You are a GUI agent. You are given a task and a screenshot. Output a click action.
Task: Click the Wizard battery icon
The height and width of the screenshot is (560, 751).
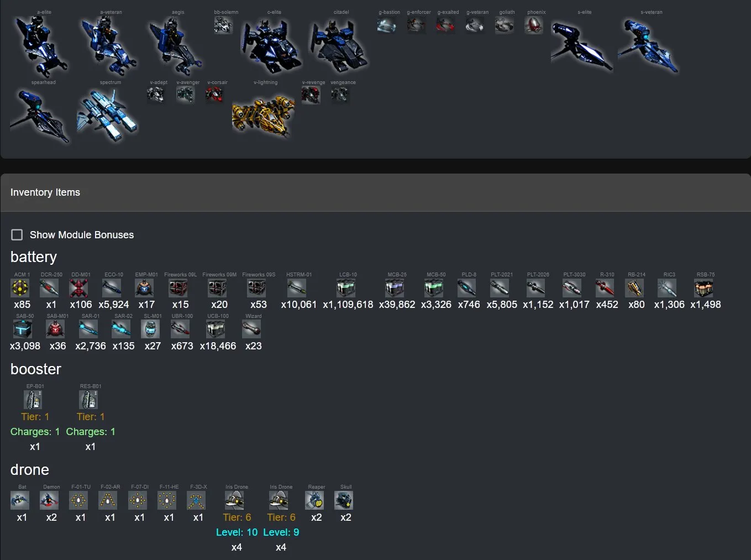(x=252, y=329)
